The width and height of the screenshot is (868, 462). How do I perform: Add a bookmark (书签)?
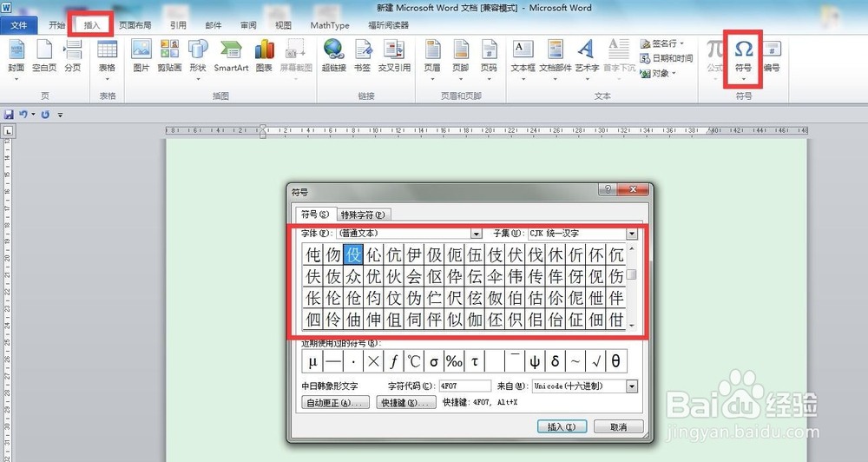pos(363,56)
